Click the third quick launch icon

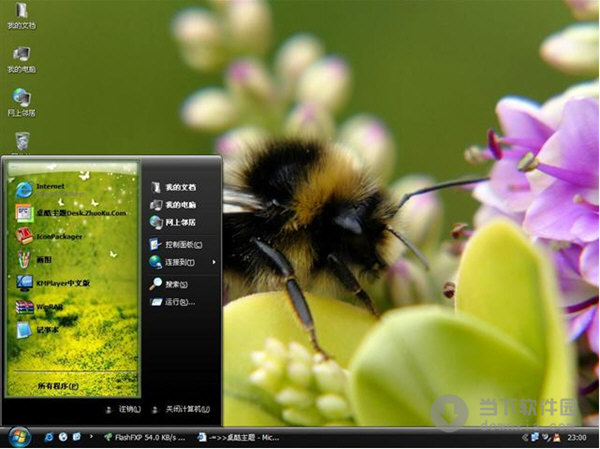(77, 437)
